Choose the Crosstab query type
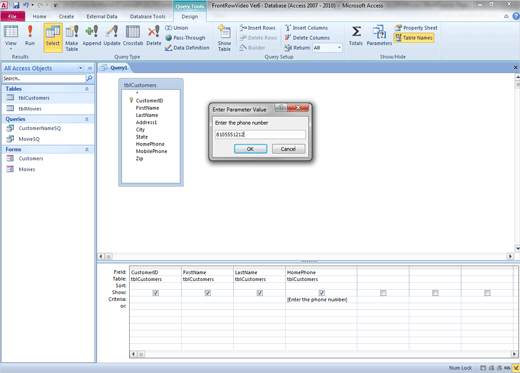Viewport: 520px width, 373px height. (x=133, y=35)
